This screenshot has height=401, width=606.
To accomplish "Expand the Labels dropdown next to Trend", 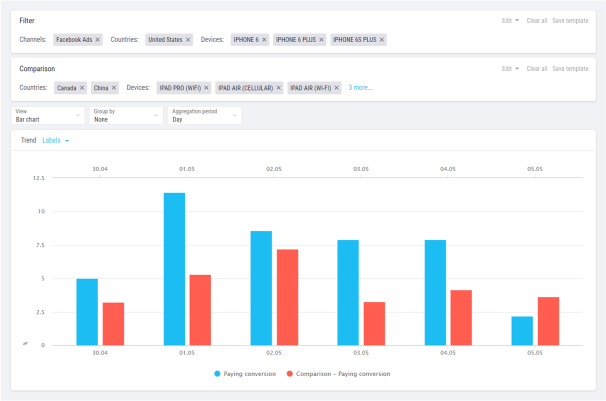I will tap(56, 141).
